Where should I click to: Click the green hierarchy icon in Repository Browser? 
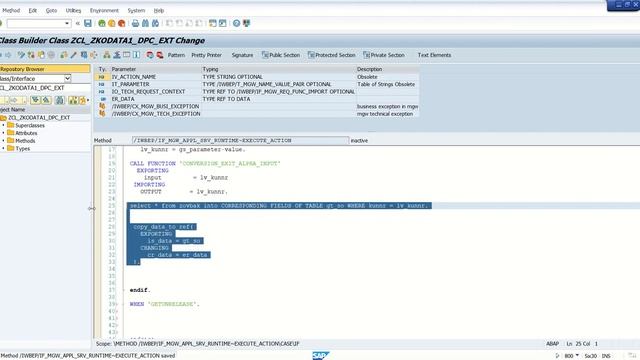pyautogui.click(x=73, y=100)
